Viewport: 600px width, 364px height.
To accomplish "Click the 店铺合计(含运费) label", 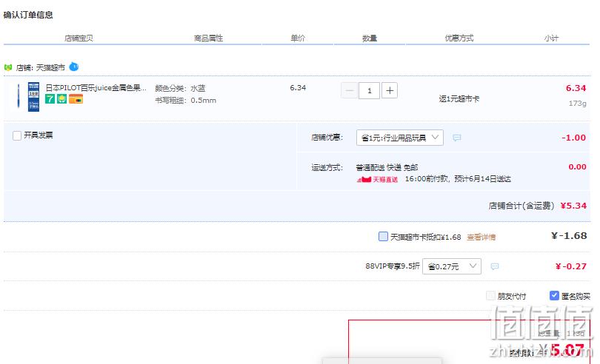I will 521,206.
